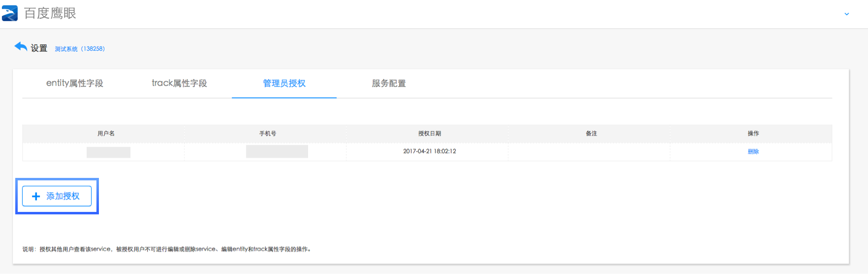
Task: Click the 授权日期 column header
Action: tap(430, 134)
